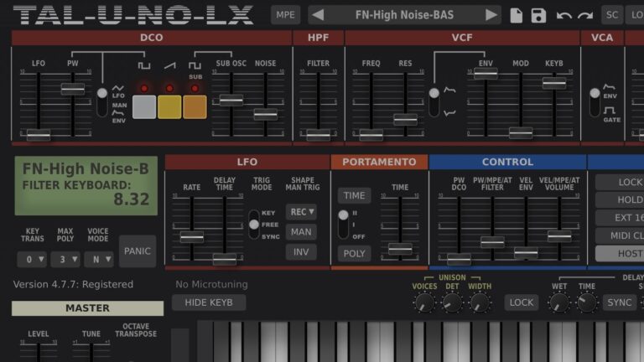
Task: Click unison WIDTH knob
Action: click(480, 303)
